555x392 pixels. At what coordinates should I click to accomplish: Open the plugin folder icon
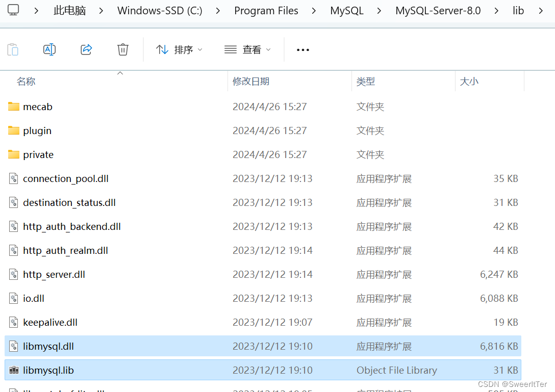click(14, 130)
